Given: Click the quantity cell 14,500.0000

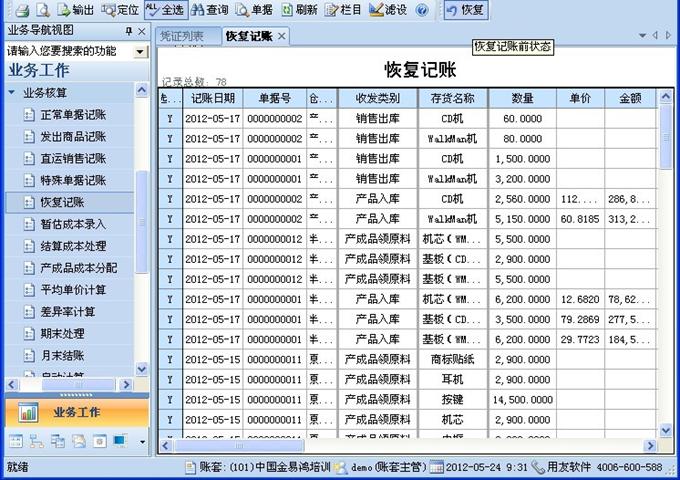Looking at the screenshot, I should (x=523, y=399).
